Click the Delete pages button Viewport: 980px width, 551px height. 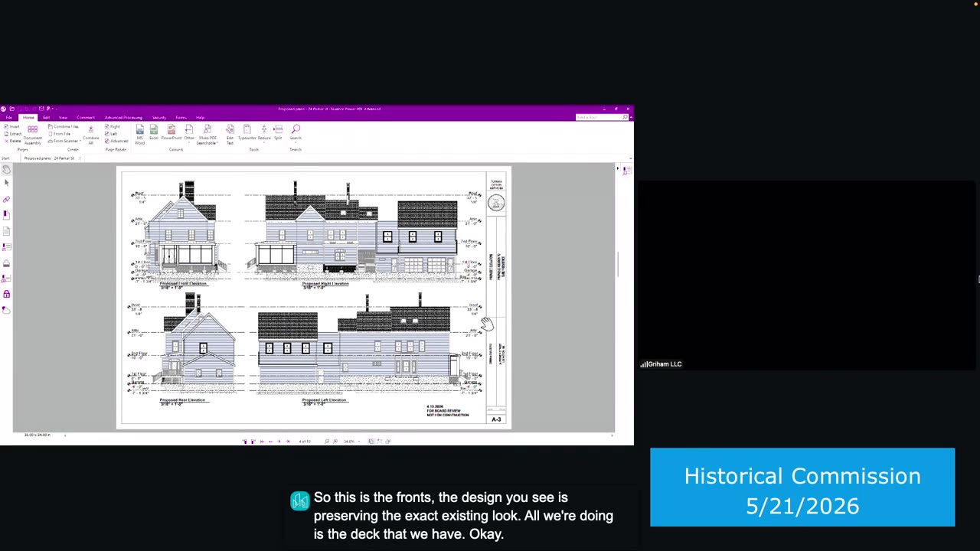[13, 141]
